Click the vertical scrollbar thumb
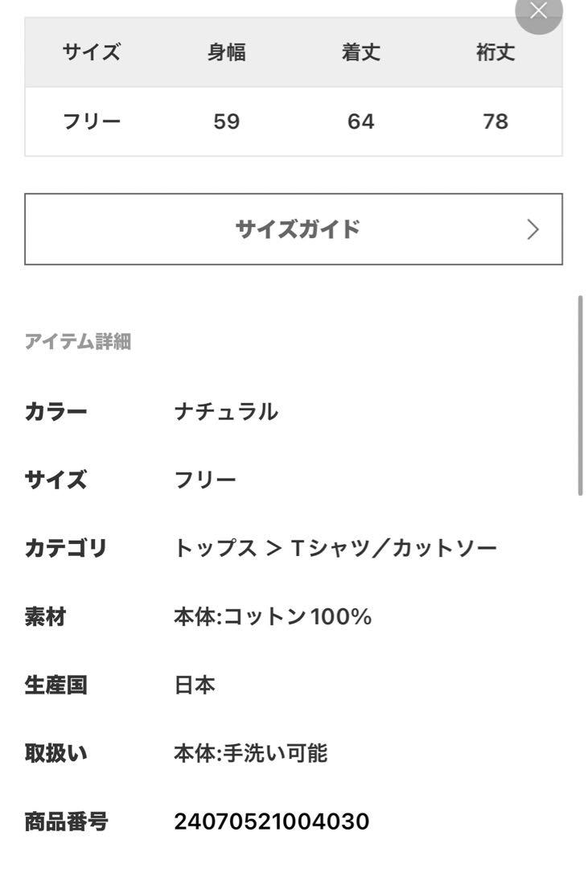This screenshot has width=588, height=869. (580, 395)
